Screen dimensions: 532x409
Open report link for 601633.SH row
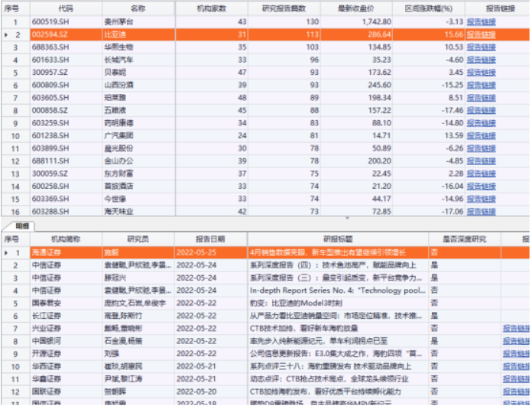click(481, 60)
